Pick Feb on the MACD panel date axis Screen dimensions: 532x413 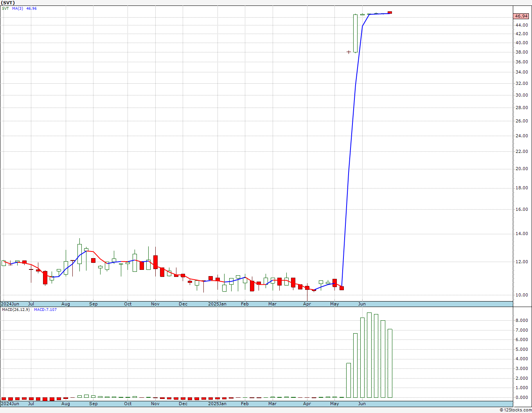(245, 404)
